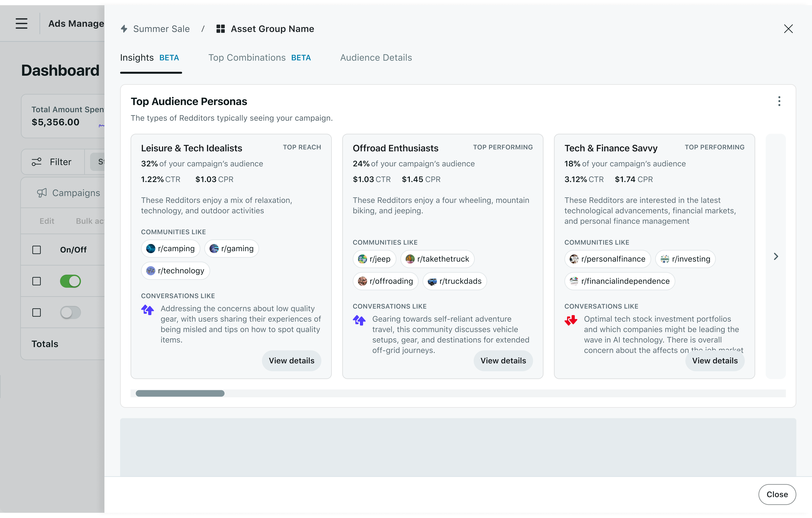This screenshot has height=518, width=812.
Task: Click the r/camping community chip
Action: click(x=171, y=249)
